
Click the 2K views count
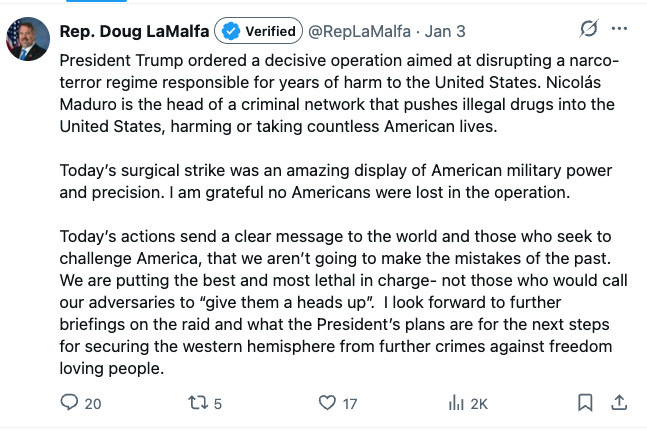click(479, 404)
